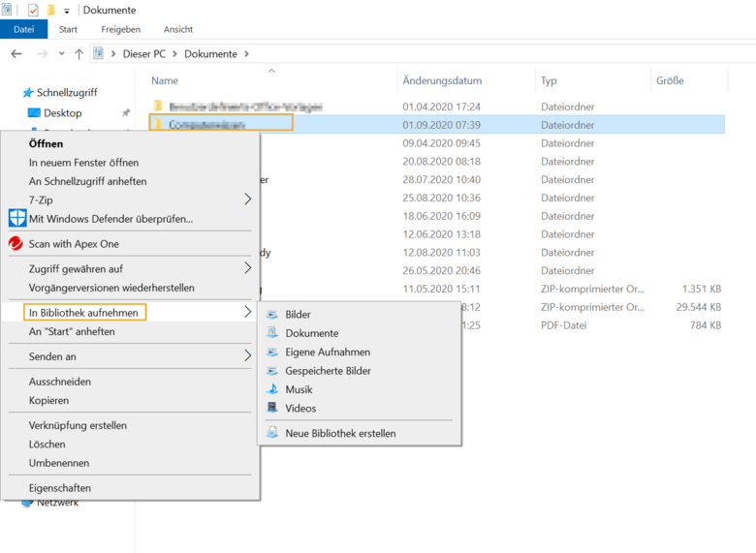Expand the In Bibliothek aufnehmen submenu arrow
The width and height of the screenshot is (756, 553).
coord(247,312)
